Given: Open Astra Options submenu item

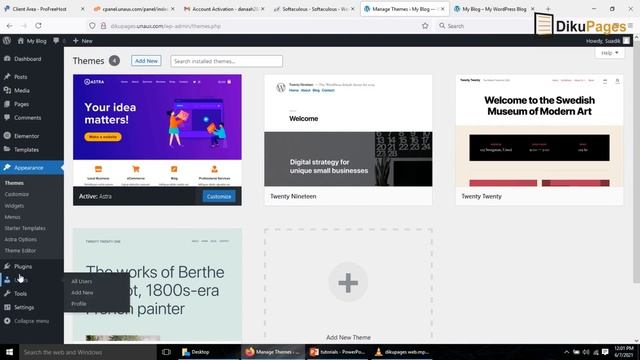Looking at the screenshot, I should click(x=20, y=239).
